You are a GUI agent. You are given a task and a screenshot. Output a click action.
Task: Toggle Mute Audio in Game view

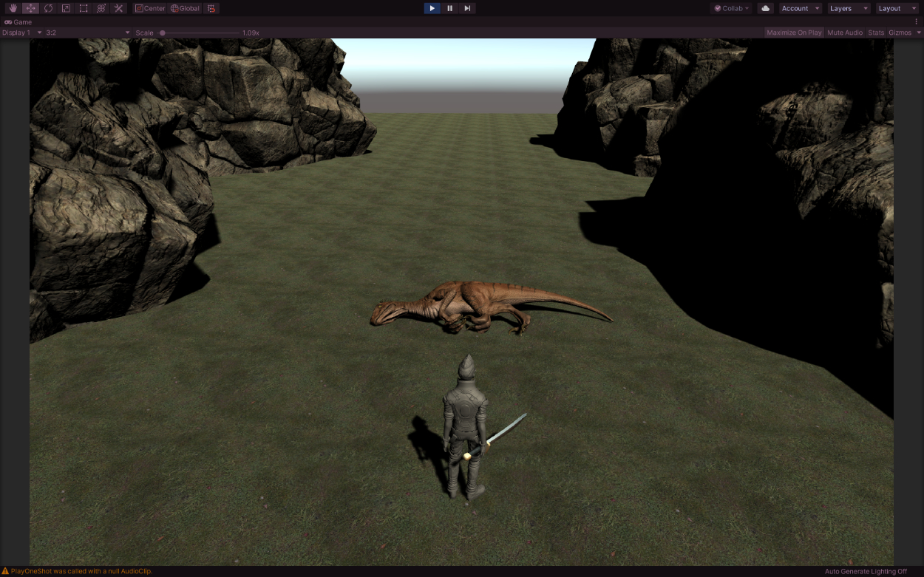(845, 33)
